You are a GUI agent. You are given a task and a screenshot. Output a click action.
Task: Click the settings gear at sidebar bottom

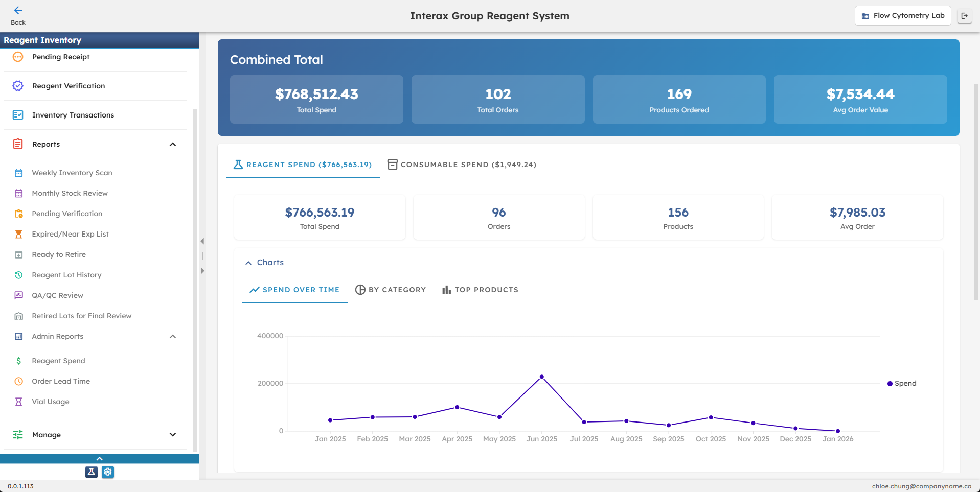108,473
